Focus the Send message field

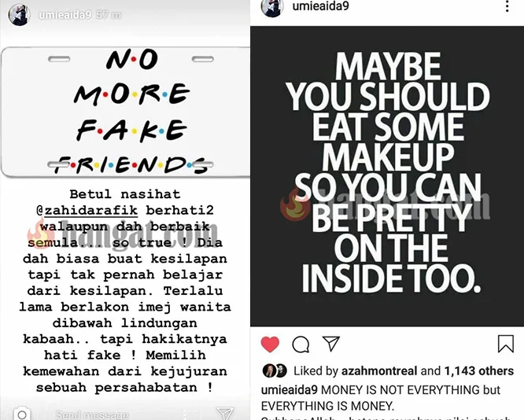92,415
